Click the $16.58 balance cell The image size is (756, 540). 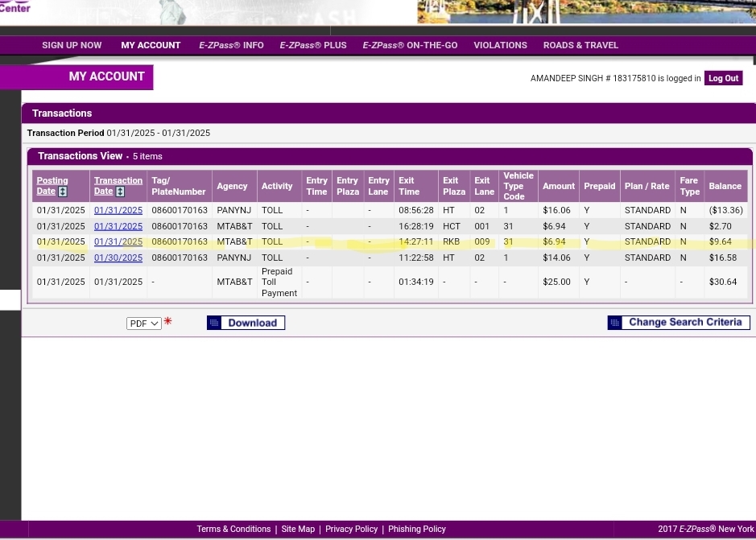725,258
